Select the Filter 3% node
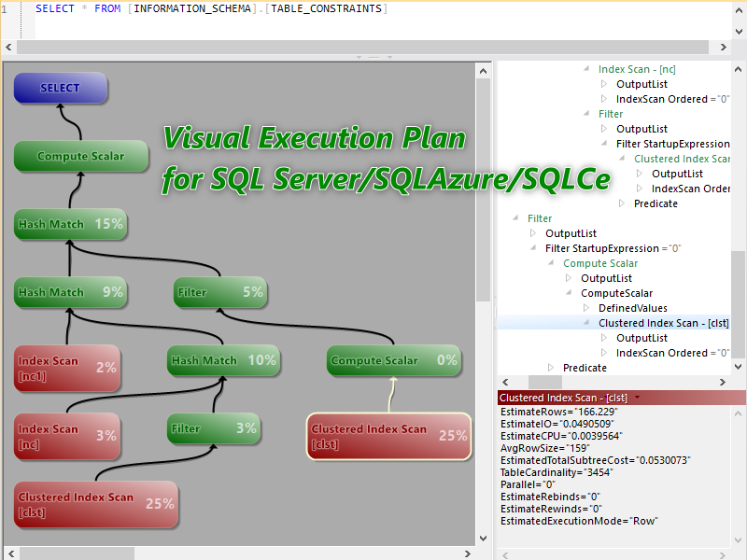This screenshot has height=560, width=747. coord(214,428)
